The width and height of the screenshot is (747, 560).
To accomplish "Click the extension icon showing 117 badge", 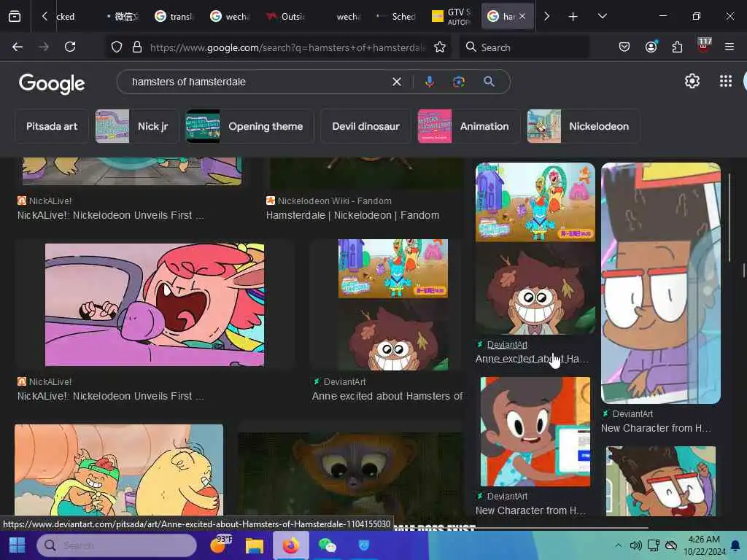I will tap(704, 46).
